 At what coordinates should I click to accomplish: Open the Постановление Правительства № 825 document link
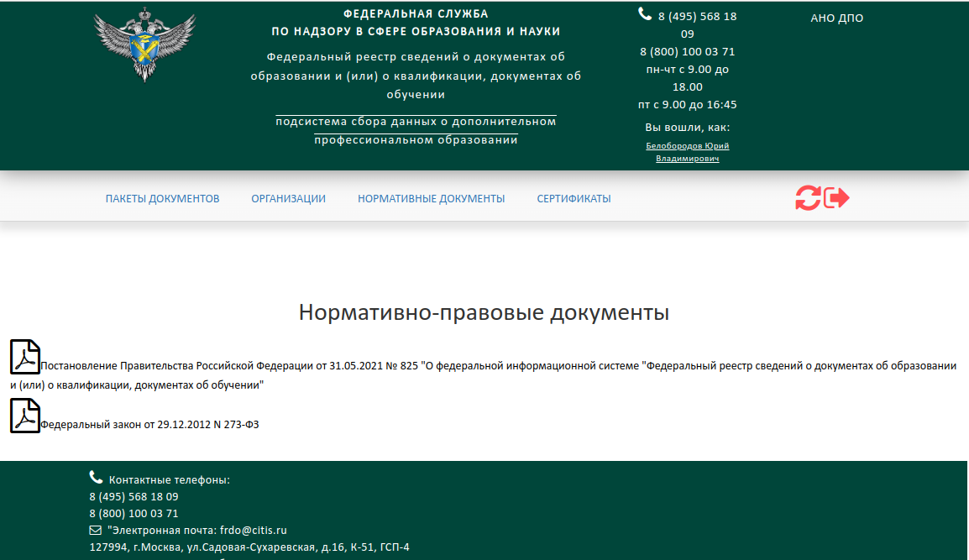[495, 367]
